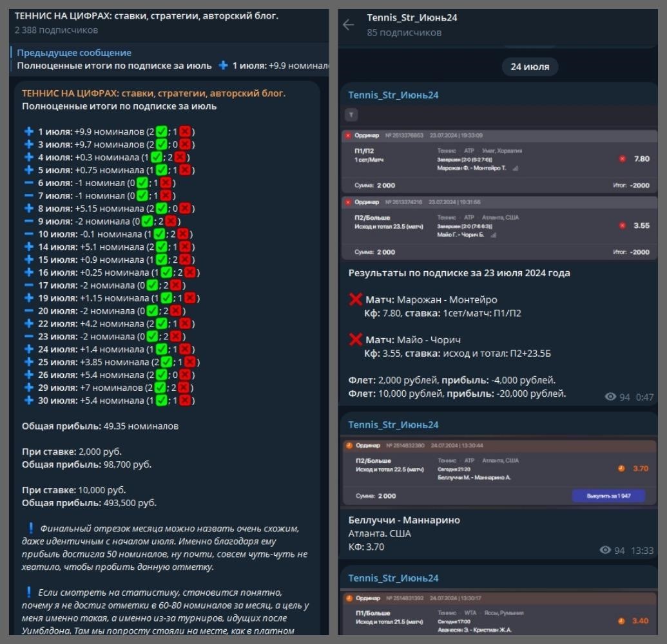Screen dimensions: 667x644
Task: Click the orange pending icon beside odds 3.40
Action: [x=621, y=621]
